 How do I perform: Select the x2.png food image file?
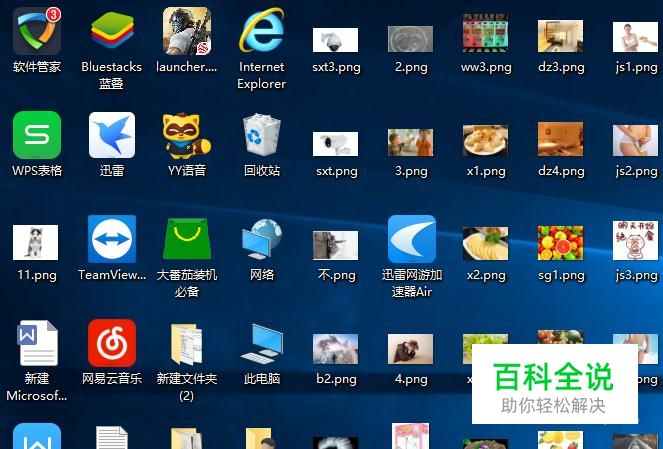pyautogui.click(x=485, y=244)
